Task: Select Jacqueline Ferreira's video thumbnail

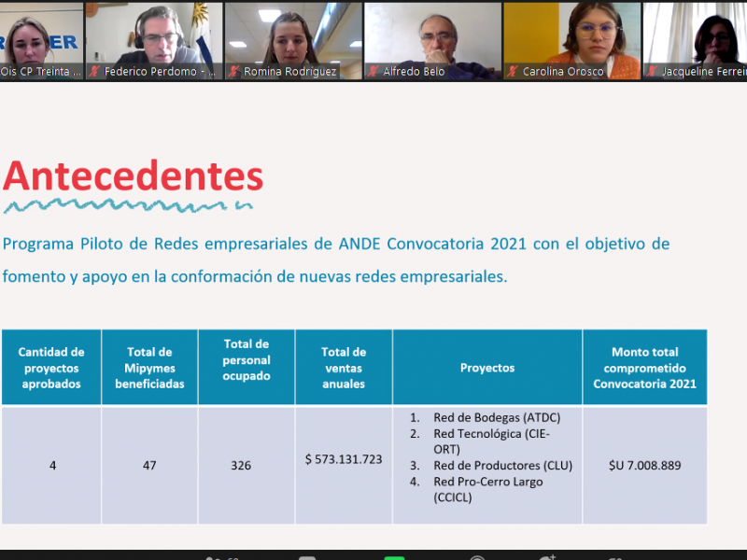Action: (x=696, y=41)
